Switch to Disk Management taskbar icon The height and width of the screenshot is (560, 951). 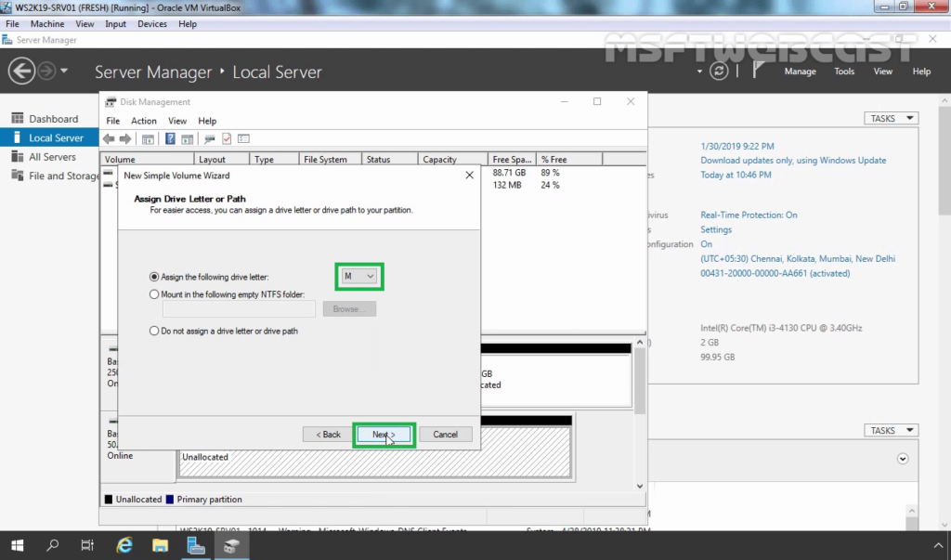click(x=231, y=545)
